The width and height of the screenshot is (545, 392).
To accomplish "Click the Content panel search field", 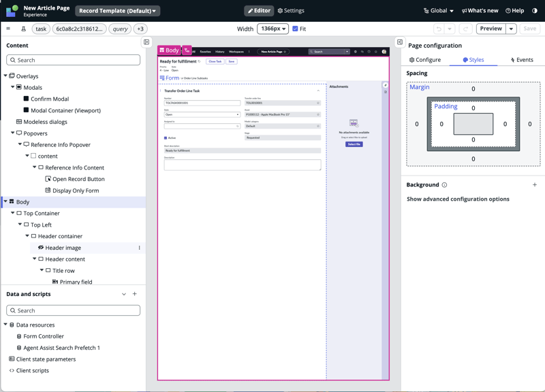I will tap(75, 61).
